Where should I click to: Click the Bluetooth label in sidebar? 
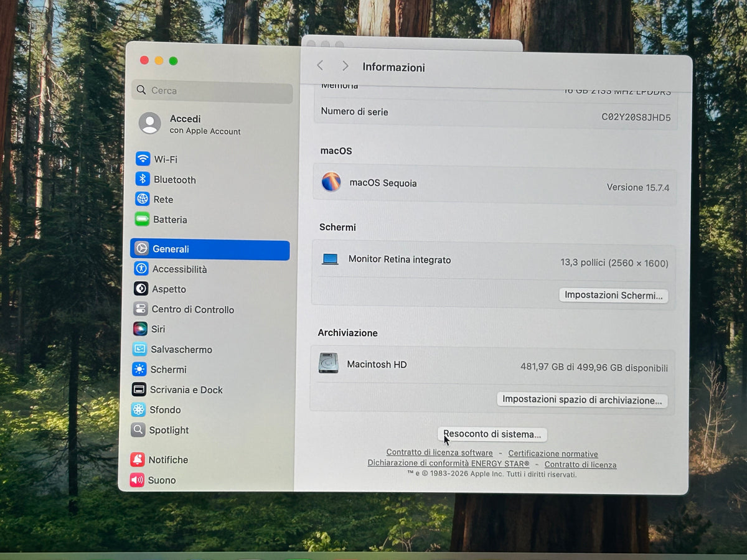175,180
